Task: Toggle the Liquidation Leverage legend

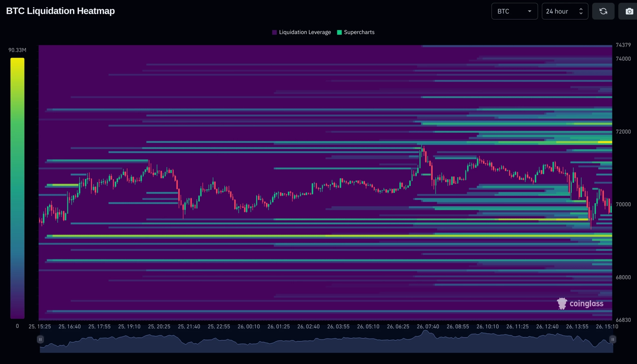Action: coord(301,32)
